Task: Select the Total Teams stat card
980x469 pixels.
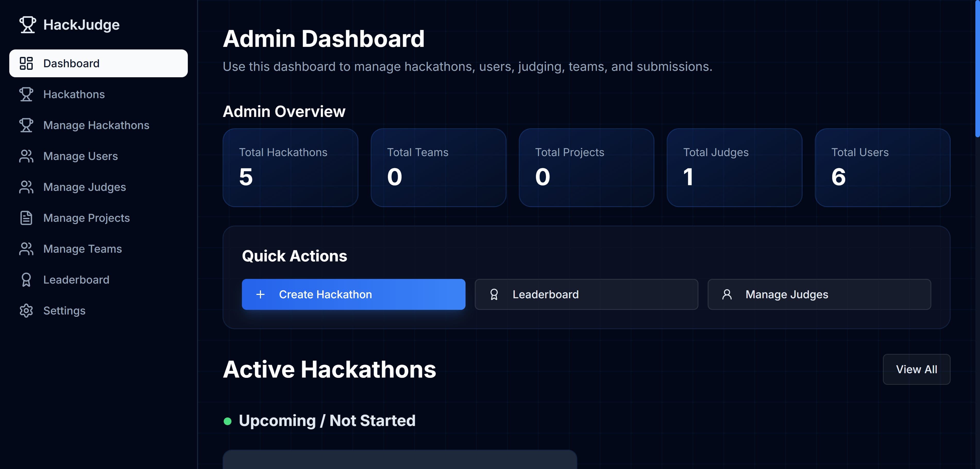Action: point(438,168)
